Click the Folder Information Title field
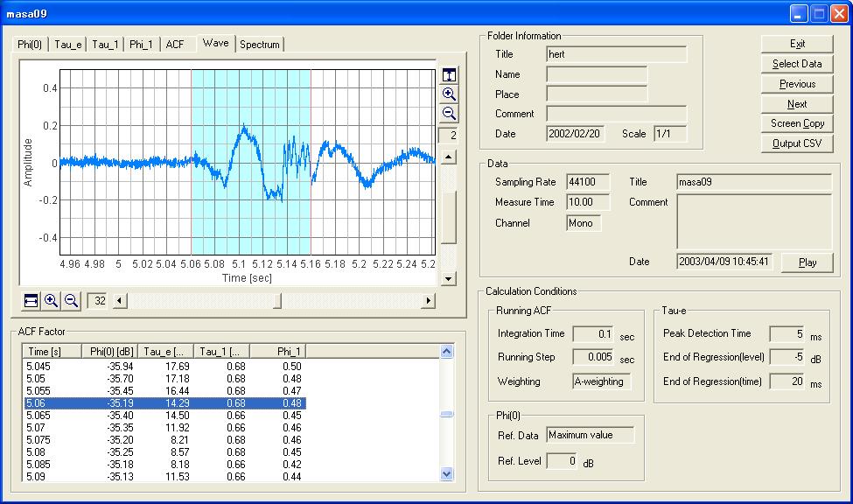Screen dimensions: 853x504 [x=617, y=54]
